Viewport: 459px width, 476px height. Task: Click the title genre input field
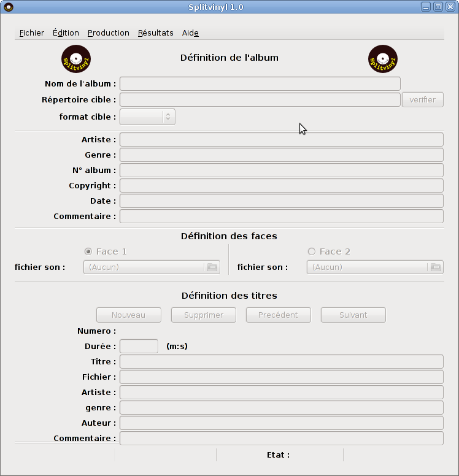(x=282, y=407)
